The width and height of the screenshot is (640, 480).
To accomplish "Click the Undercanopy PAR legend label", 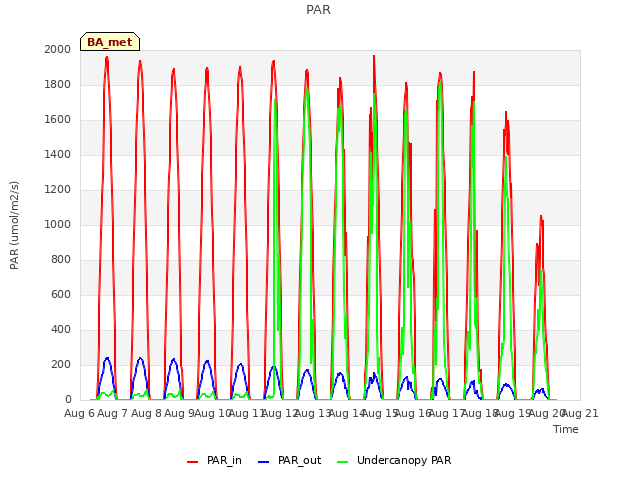I will click(404, 460).
